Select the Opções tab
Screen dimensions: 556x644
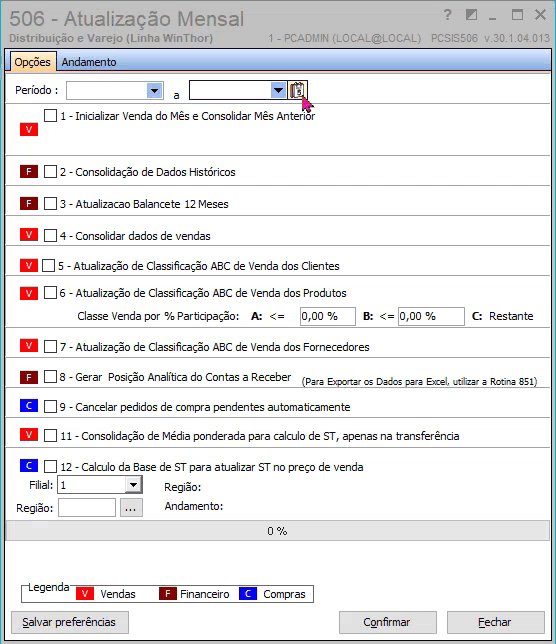pos(32,62)
